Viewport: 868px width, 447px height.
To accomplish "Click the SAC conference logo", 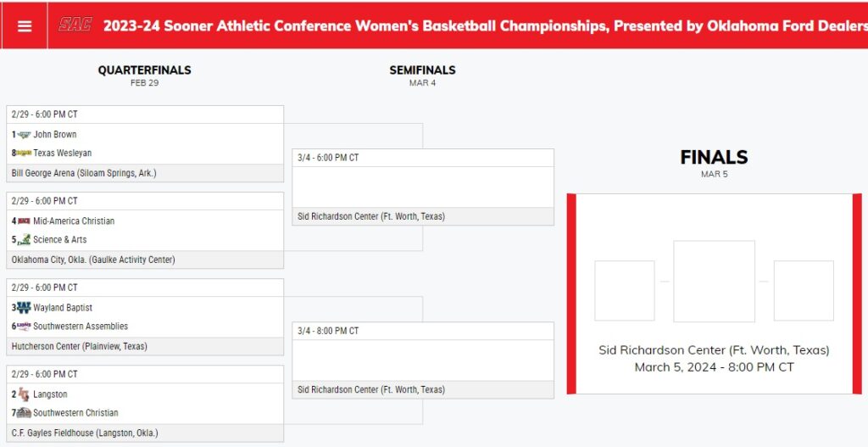I will [75, 25].
